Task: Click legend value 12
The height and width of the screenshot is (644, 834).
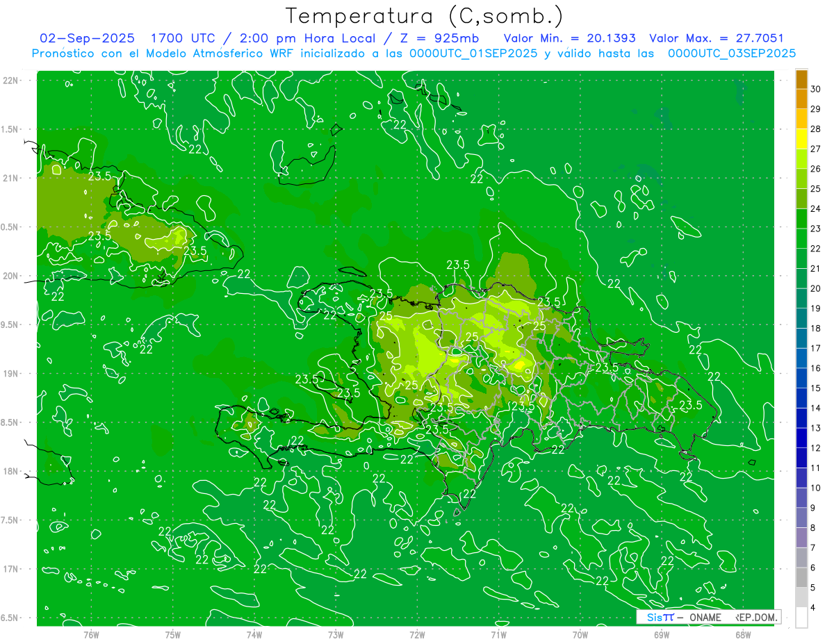Action: 816,447
